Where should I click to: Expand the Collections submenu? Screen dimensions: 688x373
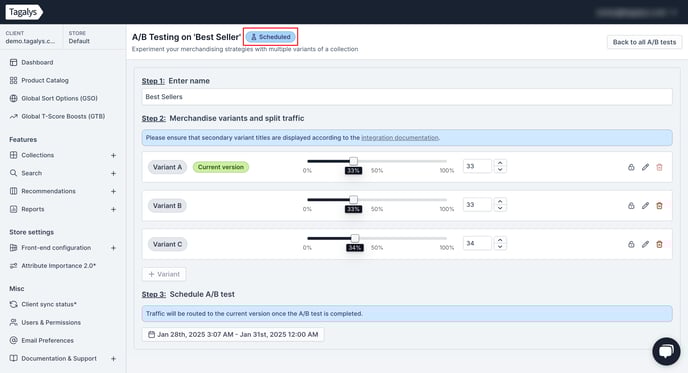coord(113,155)
